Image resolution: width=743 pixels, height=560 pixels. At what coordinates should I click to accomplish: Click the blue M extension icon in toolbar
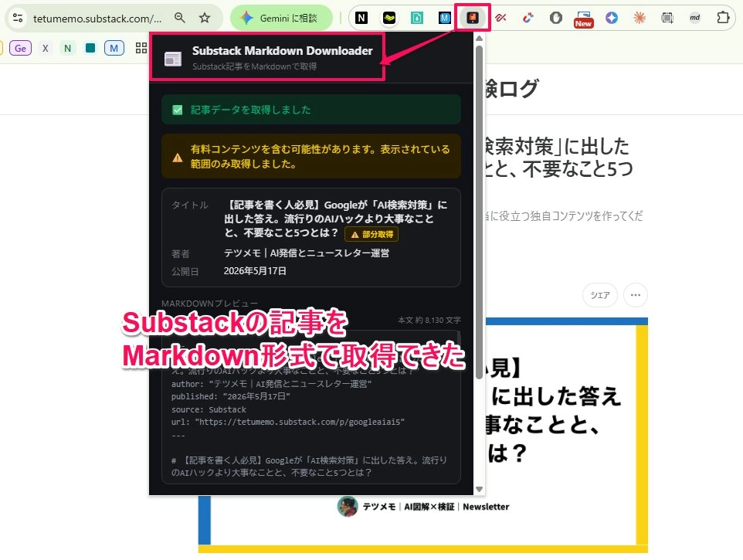pyautogui.click(x=444, y=18)
